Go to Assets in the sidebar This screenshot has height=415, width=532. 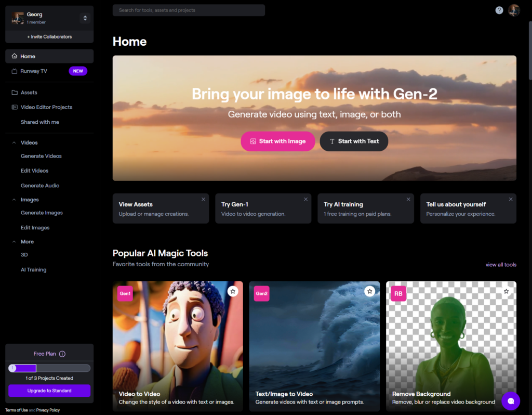(29, 93)
